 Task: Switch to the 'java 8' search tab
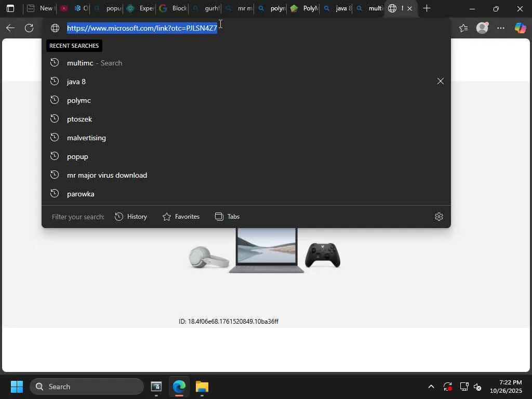click(x=337, y=8)
